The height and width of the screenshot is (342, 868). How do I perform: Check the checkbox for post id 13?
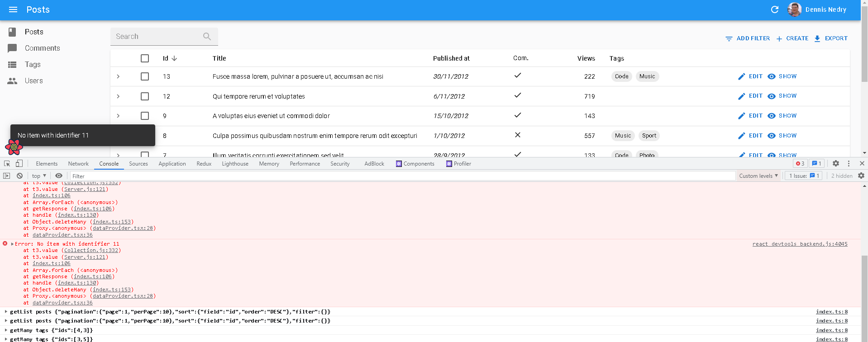click(x=145, y=76)
